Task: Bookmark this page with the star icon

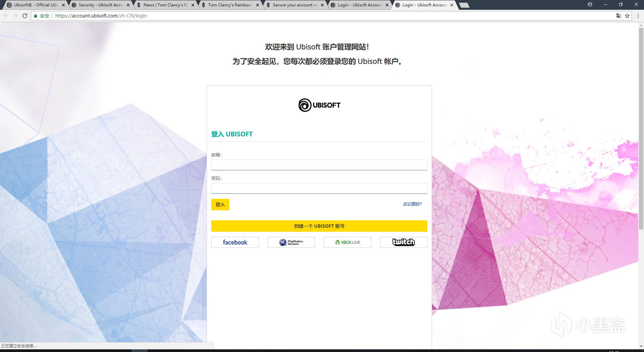Action: pos(627,16)
